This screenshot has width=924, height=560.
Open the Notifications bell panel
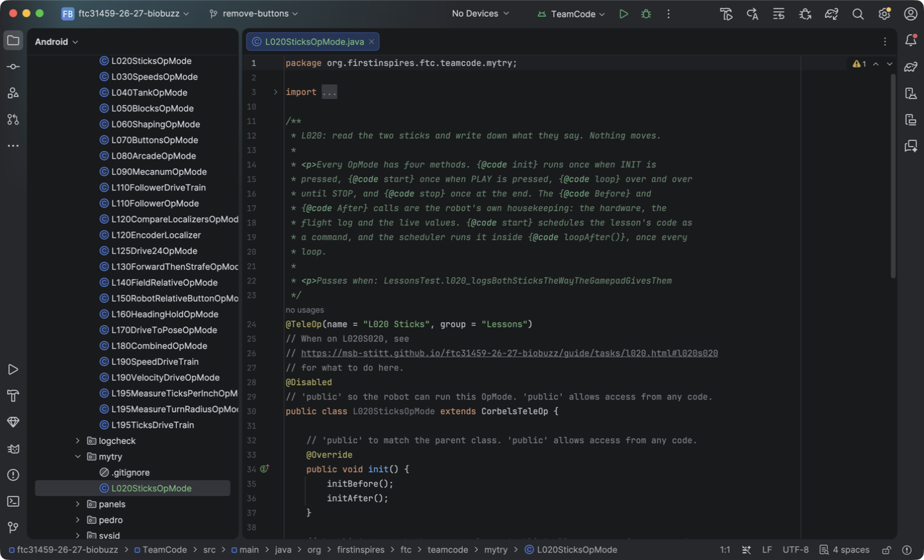(x=911, y=41)
